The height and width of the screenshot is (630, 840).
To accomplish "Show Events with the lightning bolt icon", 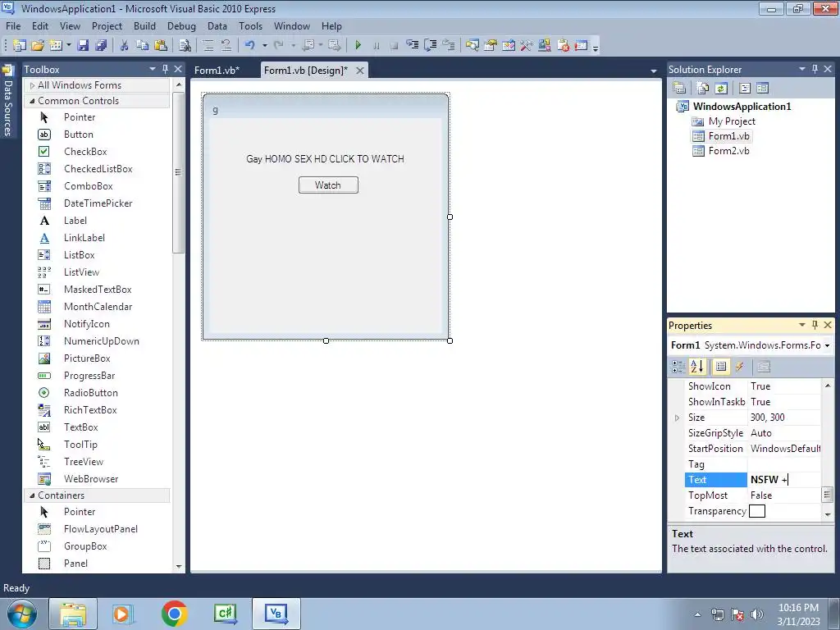I will 739,367.
